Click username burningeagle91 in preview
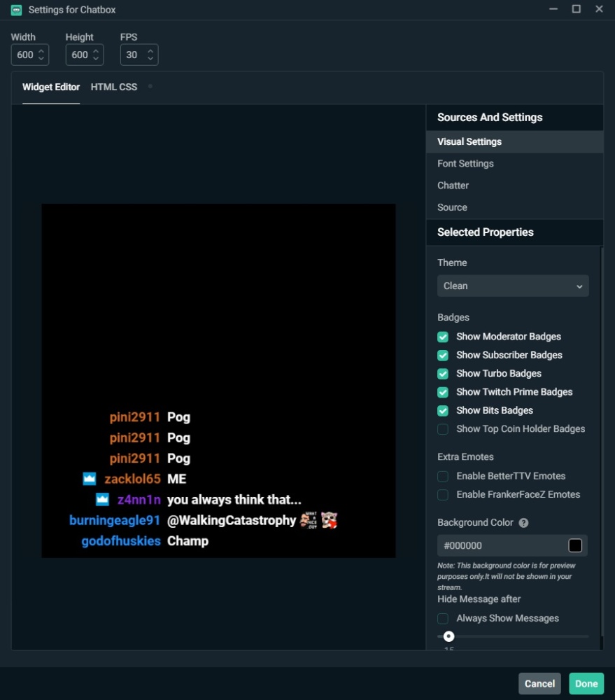The width and height of the screenshot is (615, 700). pos(115,520)
